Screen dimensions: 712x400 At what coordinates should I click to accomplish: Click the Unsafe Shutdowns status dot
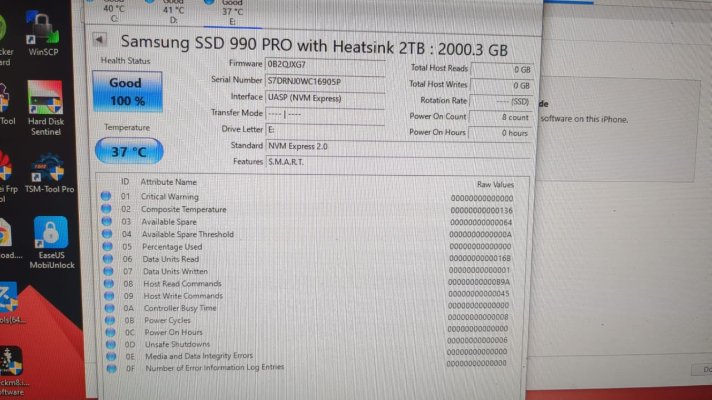tap(111, 344)
